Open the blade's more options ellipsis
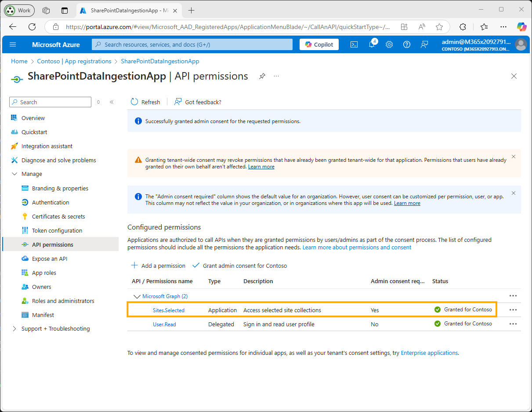 pyautogui.click(x=276, y=76)
